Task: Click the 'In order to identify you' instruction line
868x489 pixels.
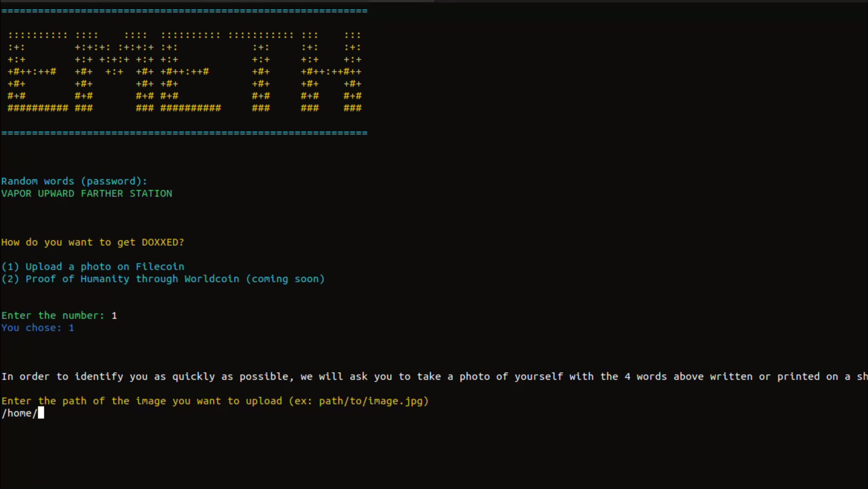Action: (434, 377)
